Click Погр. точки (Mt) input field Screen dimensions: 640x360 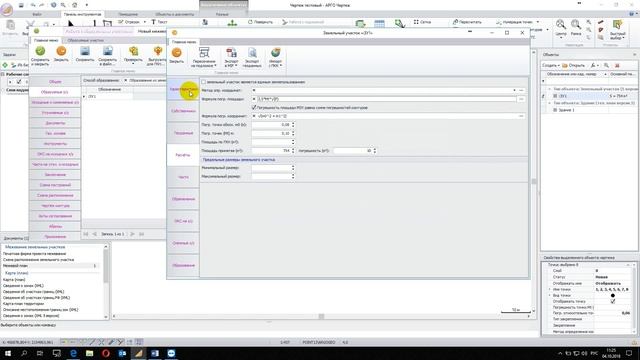271,133
